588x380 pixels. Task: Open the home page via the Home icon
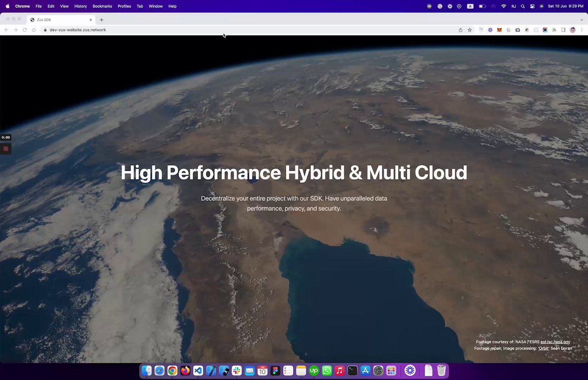[x=34, y=30]
